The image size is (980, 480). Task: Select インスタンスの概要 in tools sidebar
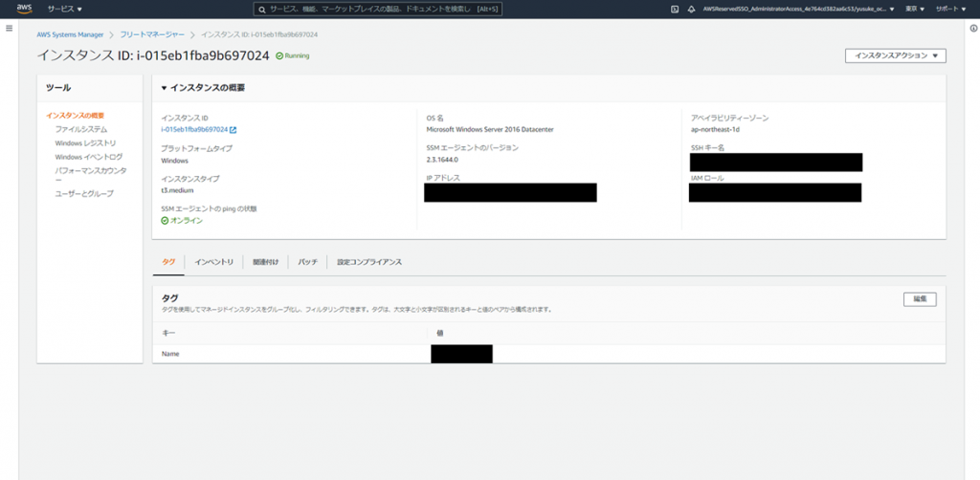coord(75,116)
